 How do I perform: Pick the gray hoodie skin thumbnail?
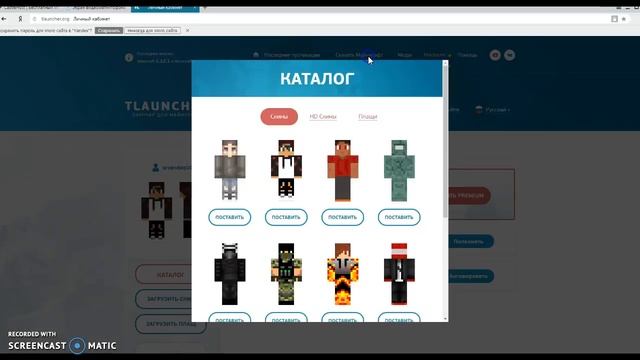point(230,170)
